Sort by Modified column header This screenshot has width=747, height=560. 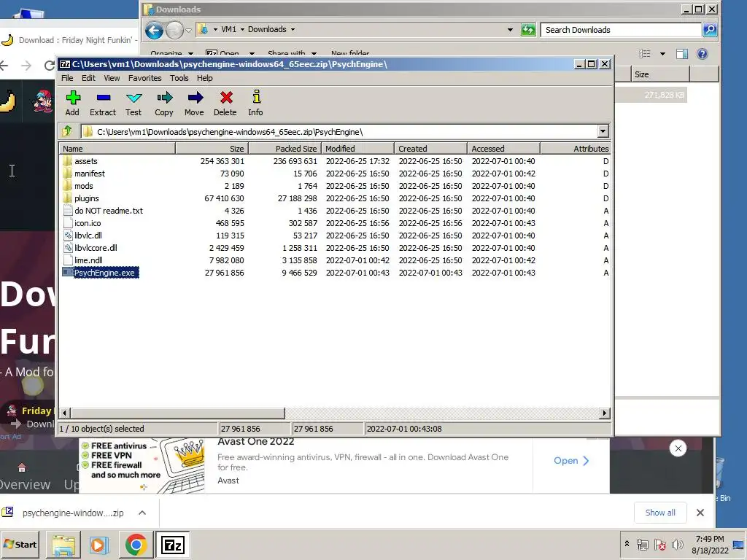click(357, 149)
